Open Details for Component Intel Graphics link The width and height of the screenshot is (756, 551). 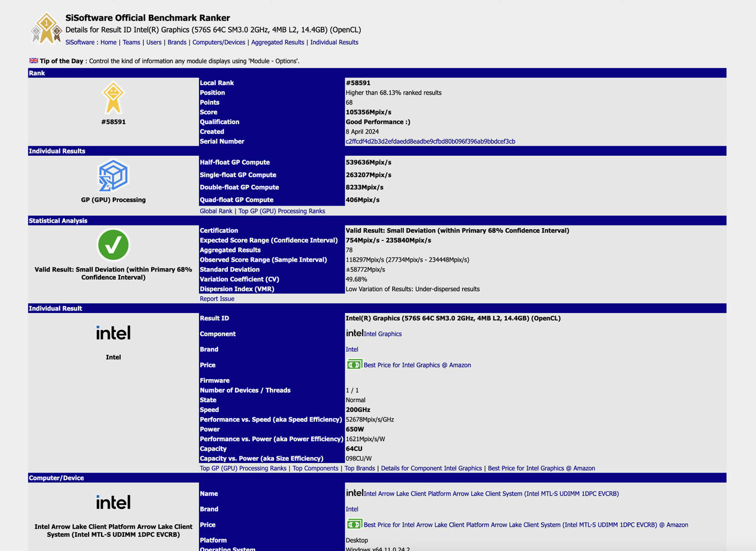click(x=431, y=468)
